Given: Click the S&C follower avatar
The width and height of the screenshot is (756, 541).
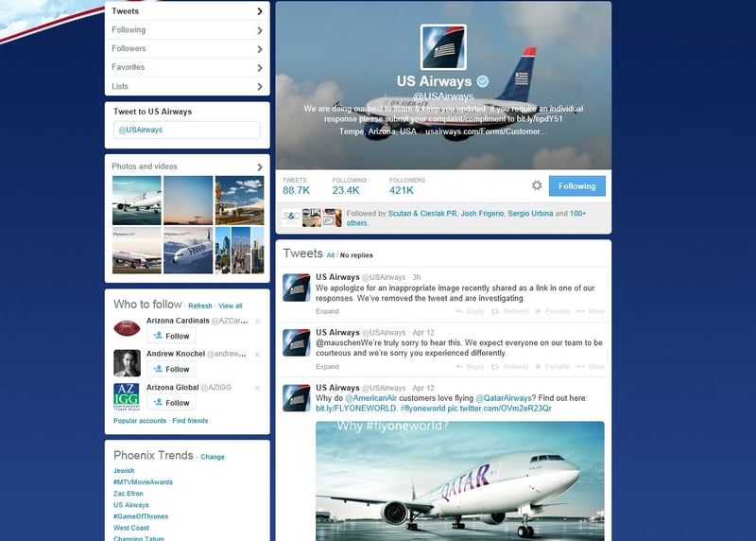Looking at the screenshot, I should (291, 218).
